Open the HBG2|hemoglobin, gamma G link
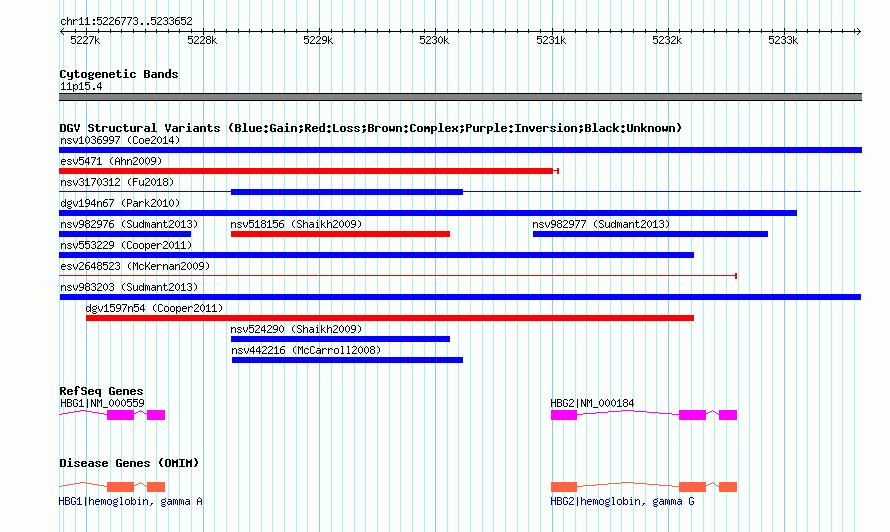This screenshot has width=890, height=532. tap(622, 501)
